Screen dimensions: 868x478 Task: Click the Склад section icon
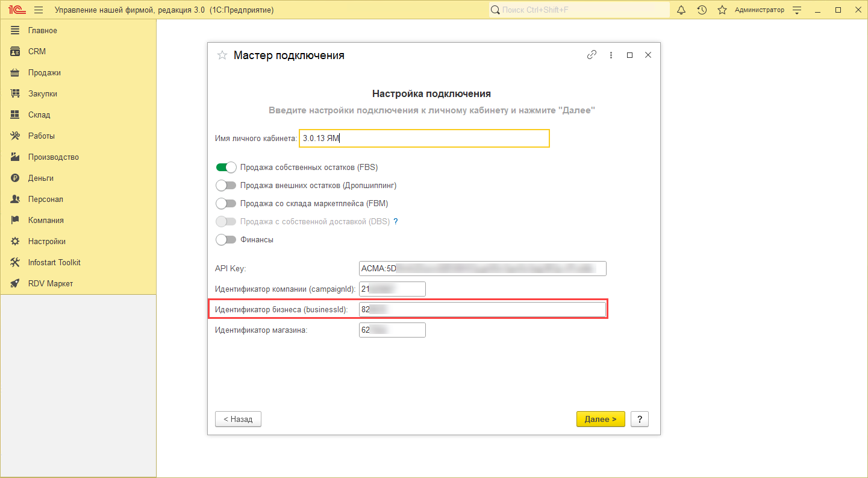(x=16, y=115)
